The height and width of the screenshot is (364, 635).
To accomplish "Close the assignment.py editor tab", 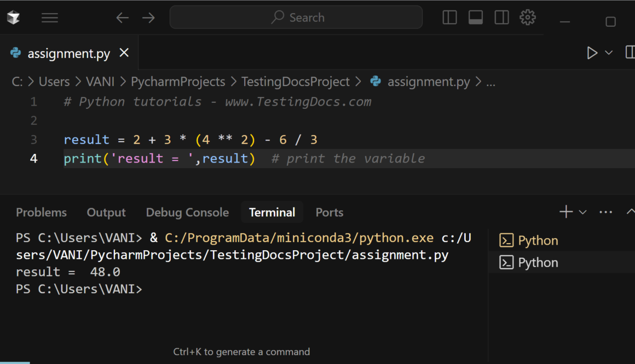I will point(124,53).
